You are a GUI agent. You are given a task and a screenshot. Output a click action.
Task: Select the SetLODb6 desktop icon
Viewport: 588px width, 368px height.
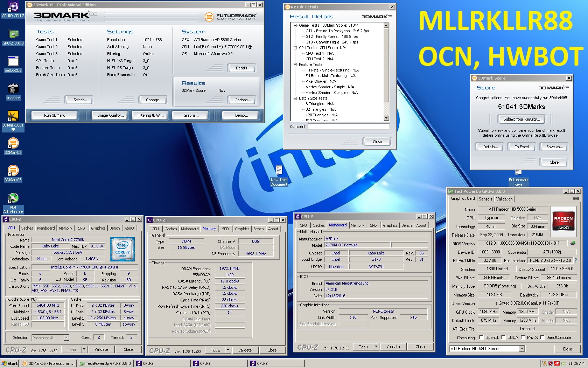pyautogui.click(x=13, y=64)
